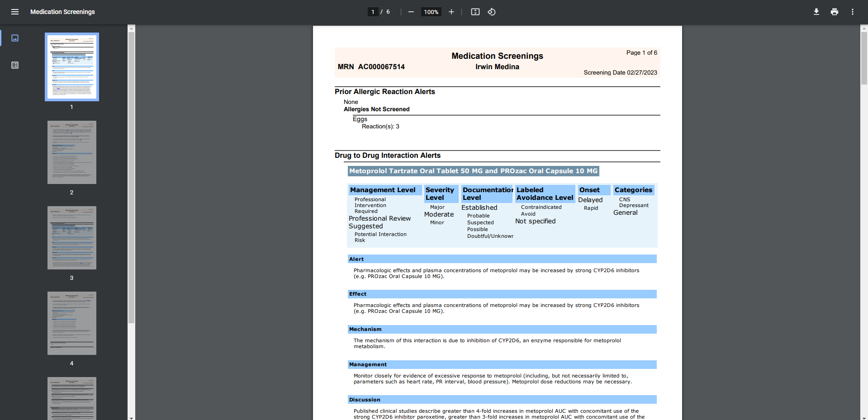Click the main document vertical scrollbar thumb
The height and width of the screenshot is (420, 868).
pos(864,58)
